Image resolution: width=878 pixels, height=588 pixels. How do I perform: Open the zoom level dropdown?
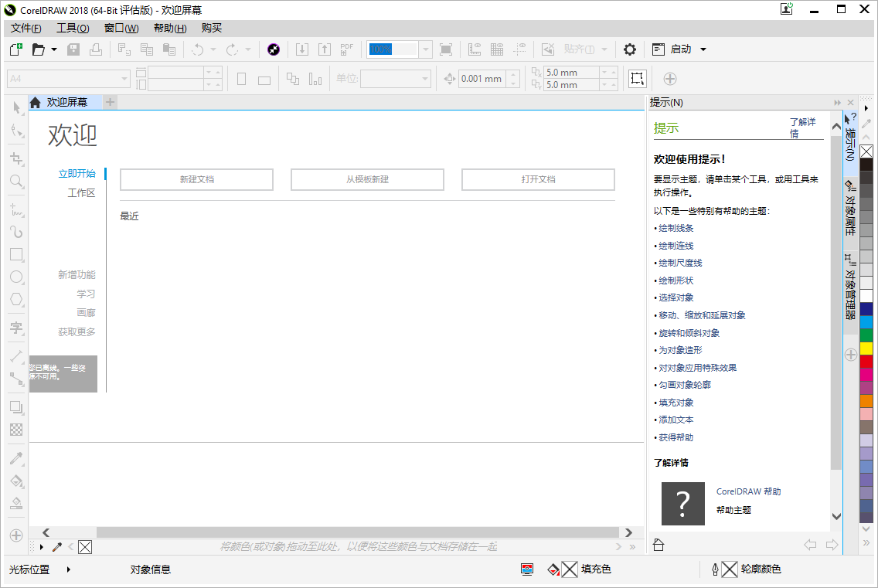click(x=426, y=49)
